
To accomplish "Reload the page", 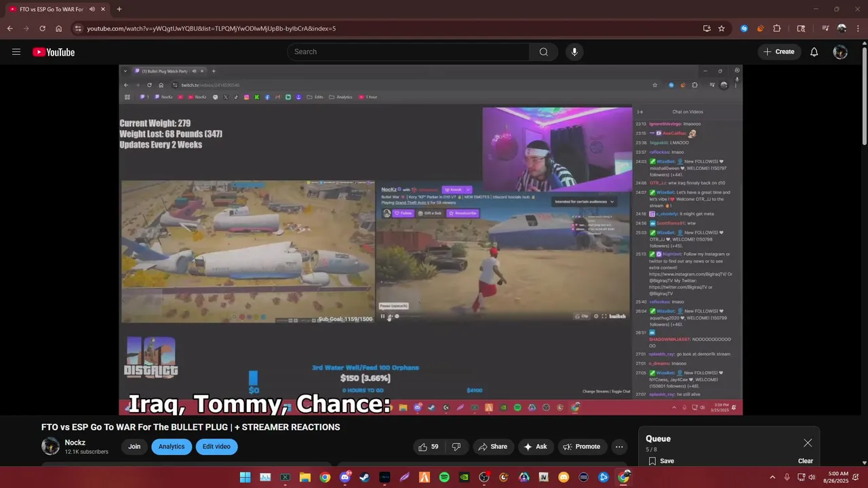I will point(43,28).
